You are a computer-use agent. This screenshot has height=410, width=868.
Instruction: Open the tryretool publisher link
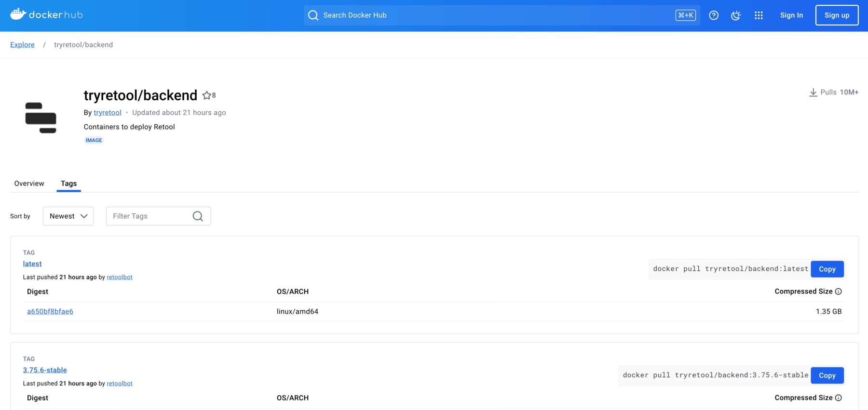[x=108, y=113]
